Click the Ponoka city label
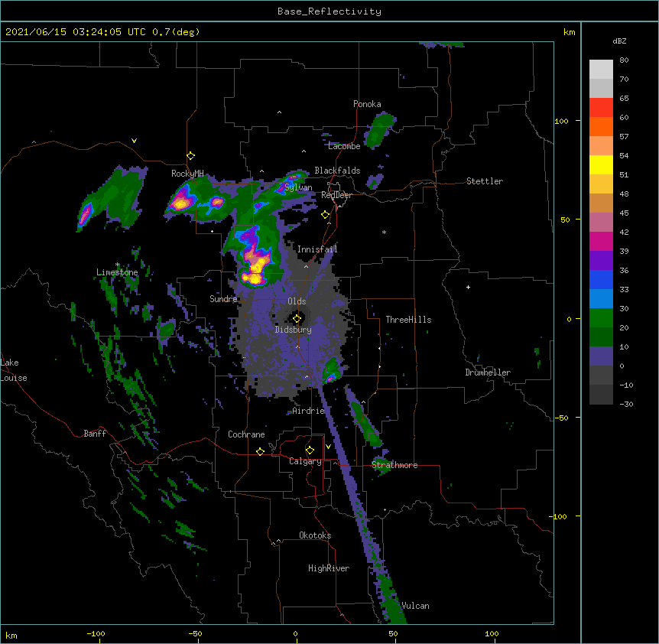 (367, 104)
